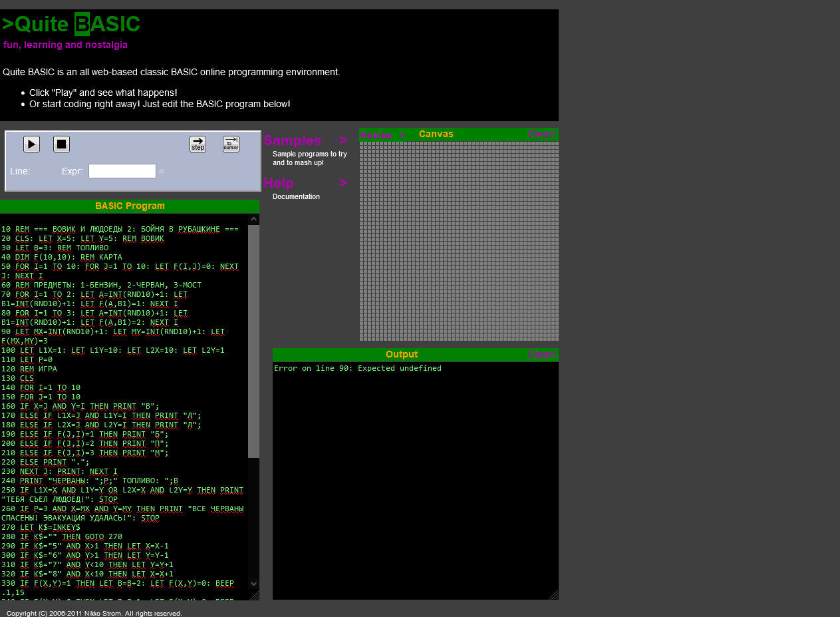The image size is (840, 617).
Task: Place cursor on line '110 LET P=0'
Action: pyautogui.click(x=27, y=359)
